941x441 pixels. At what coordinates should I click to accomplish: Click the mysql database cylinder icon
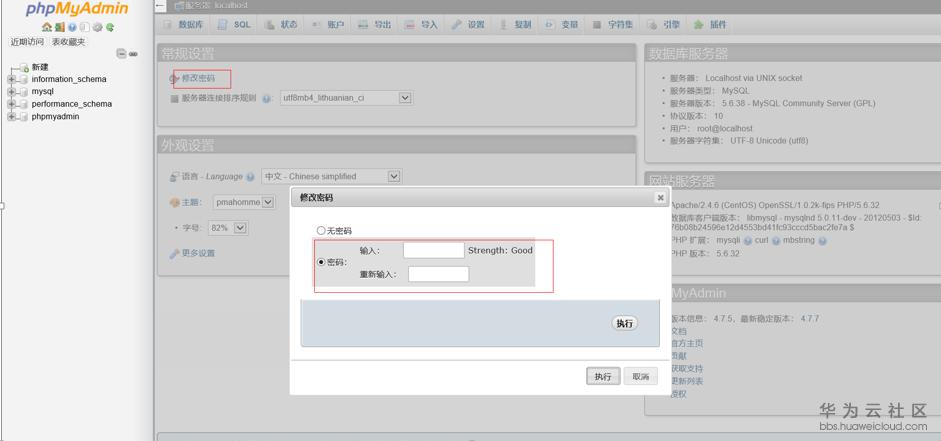23,92
